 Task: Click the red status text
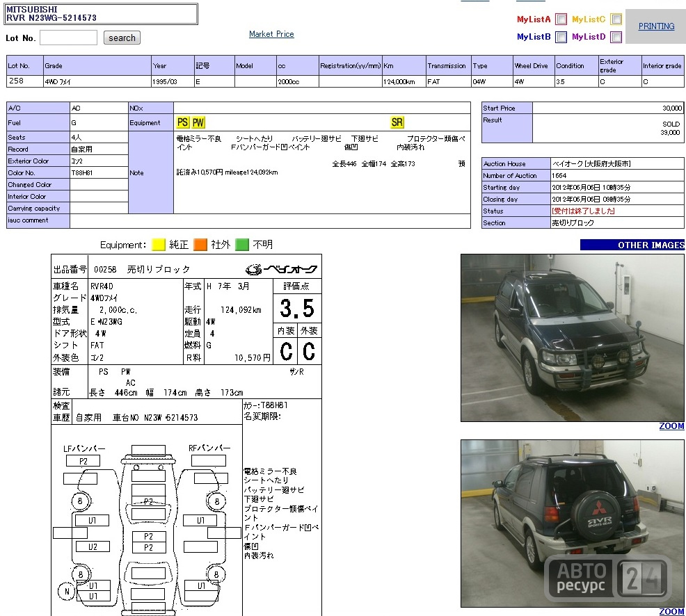click(583, 211)
